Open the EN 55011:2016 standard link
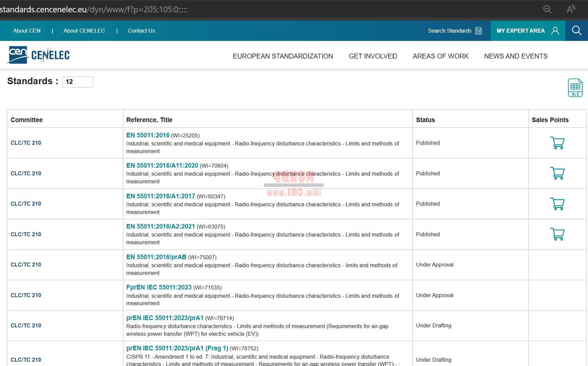 pyautogui.click(x=148, y=135)
